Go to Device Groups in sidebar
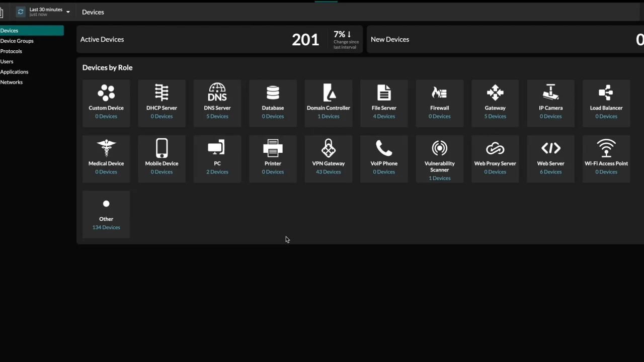 pos(17,41)
